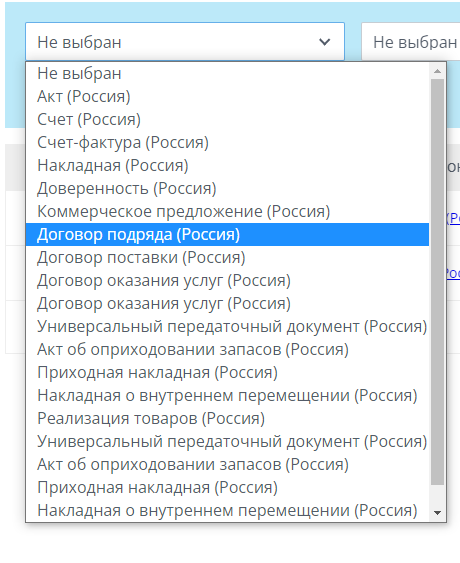Screen dimensions: 460x563
Task: Pick first 'Приходная накладная (Россия)' option
Action: click(x=227, y=372)
